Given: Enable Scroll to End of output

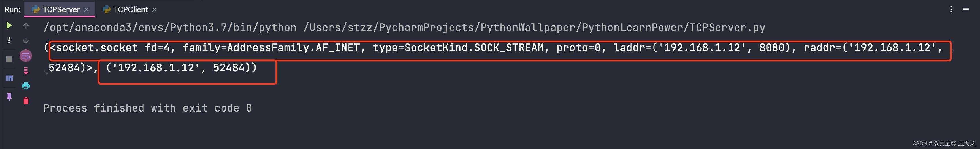Looking at the screenshot, I should pos(26,71).
